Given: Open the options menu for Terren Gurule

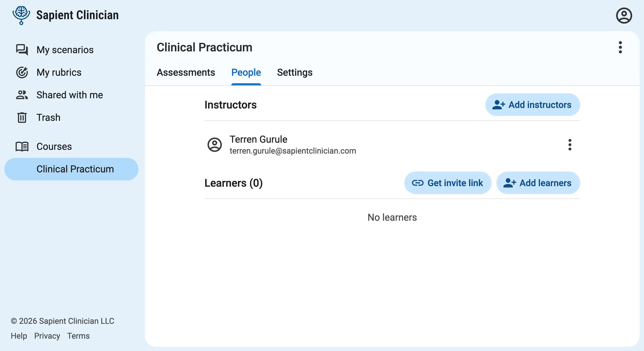Looking at the screenshot, I should pyautogui.click(x=570, y=145).
